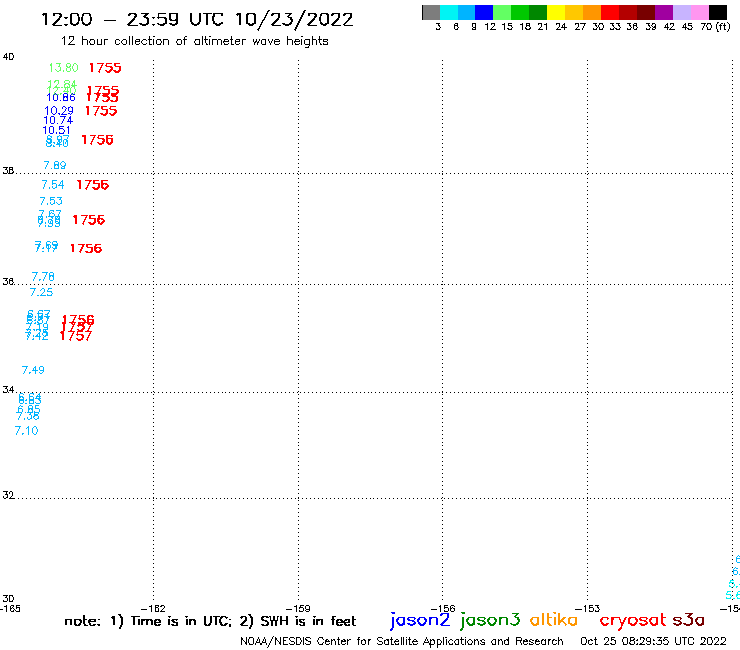Screen dimensions: 740x650
Task: Click the 'cryosat' satellite legend label
Action: pyautogui.click(x=633, y=620)
